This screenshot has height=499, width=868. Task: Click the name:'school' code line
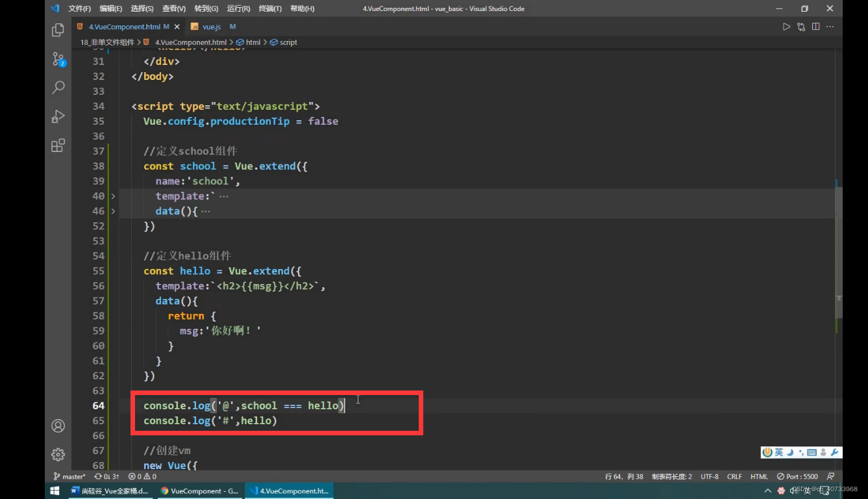coord(198,181)
